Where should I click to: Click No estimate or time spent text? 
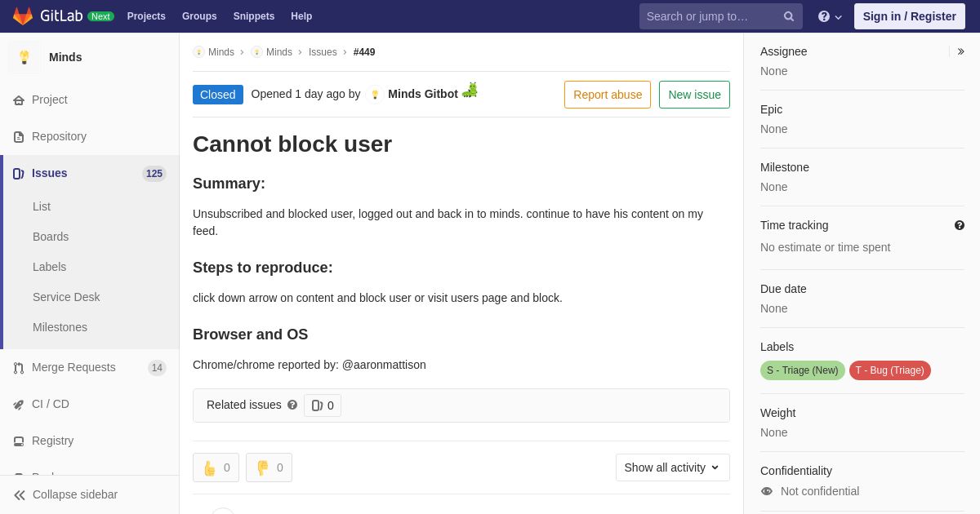826,247
